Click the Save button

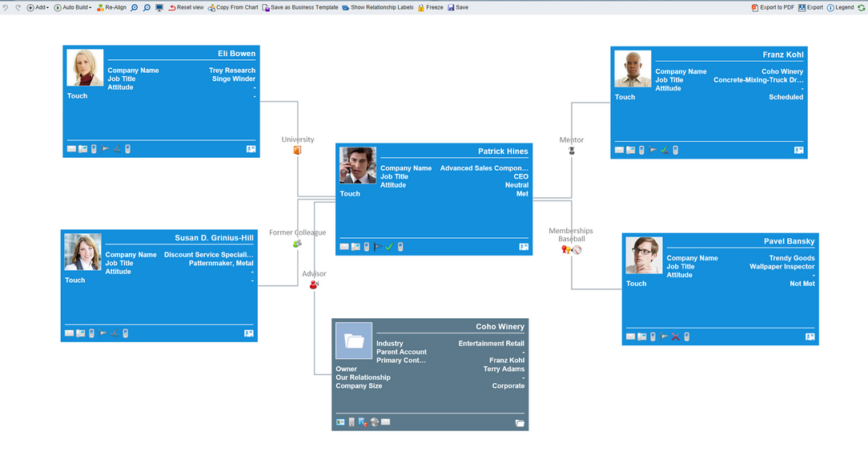pos(458,7)
